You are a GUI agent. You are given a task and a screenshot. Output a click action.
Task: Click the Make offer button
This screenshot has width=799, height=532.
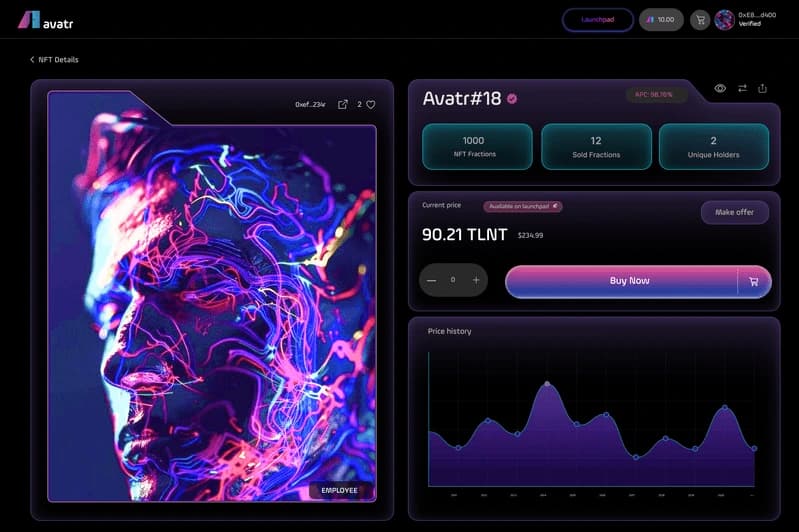coord(734,212)
